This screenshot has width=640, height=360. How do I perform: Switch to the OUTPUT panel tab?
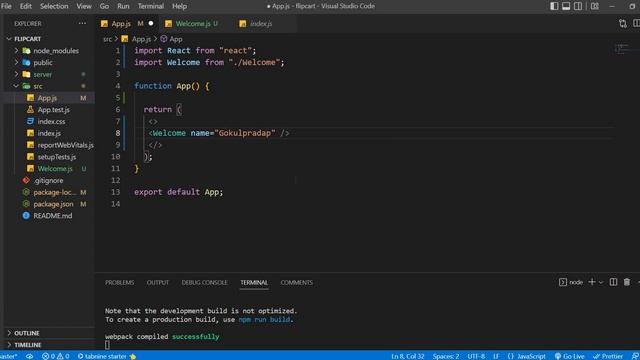[x=158, y=282]
